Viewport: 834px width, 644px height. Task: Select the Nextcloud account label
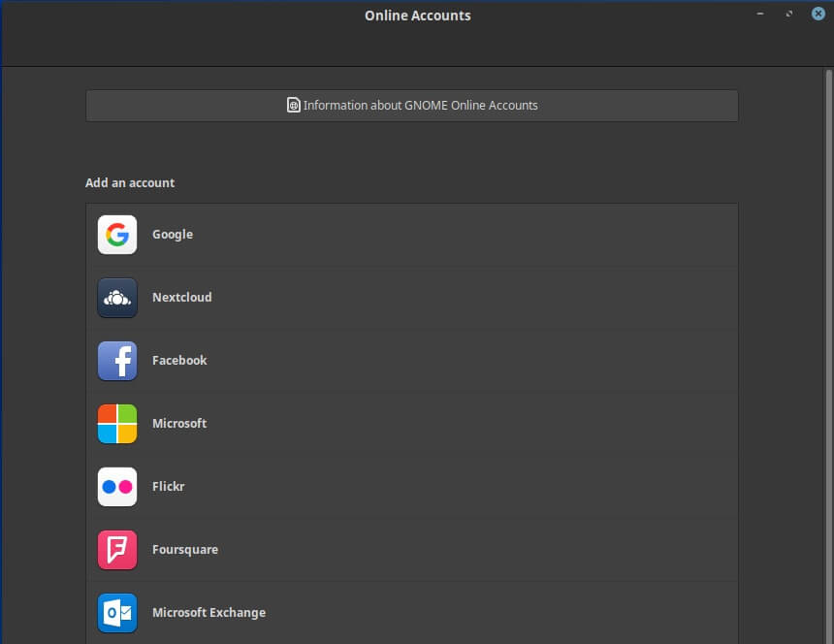point(181,298)
